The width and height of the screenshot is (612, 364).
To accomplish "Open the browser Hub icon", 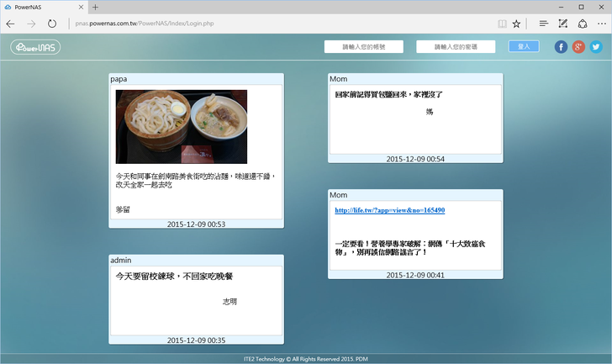I will (544, 24).
